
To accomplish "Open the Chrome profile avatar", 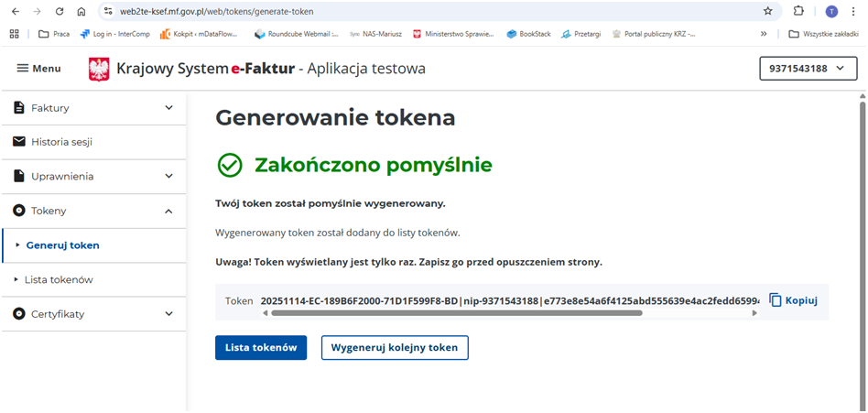I will [x=831, y=11].
